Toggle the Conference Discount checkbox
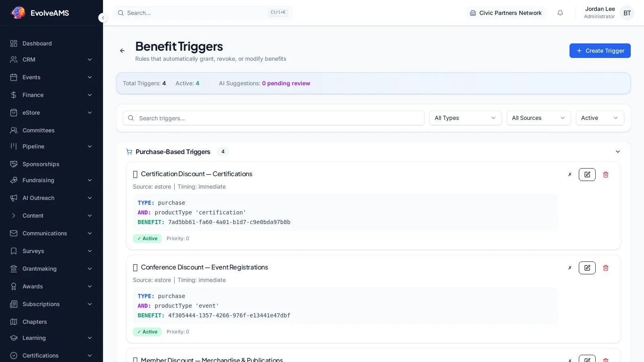Screen dimensions: 644x362 135,268
